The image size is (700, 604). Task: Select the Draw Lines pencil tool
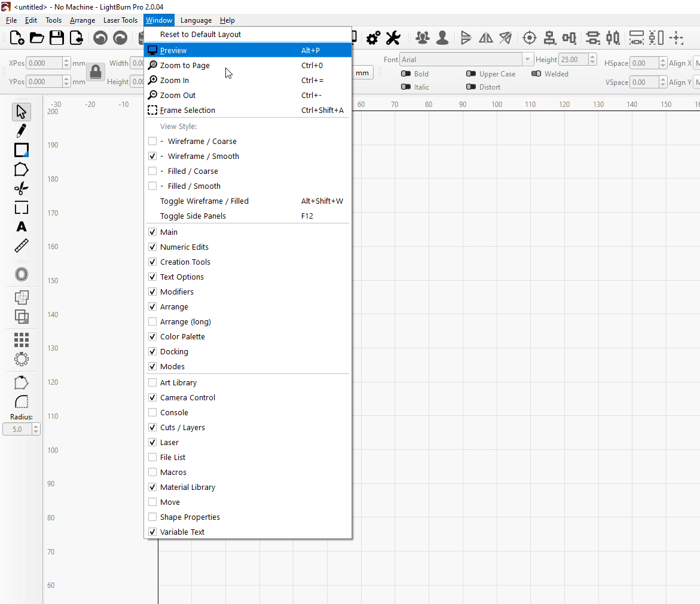click(22, 131)
